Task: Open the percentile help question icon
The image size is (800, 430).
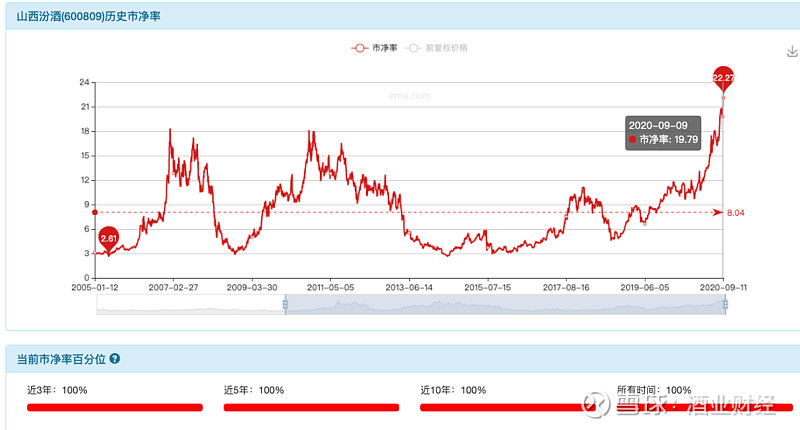Action: [x=115, y=359]
